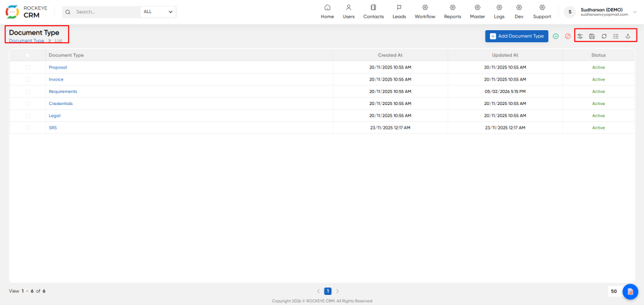Click the export upload icon
Viewport: 644px width, 305px height.
628,36
